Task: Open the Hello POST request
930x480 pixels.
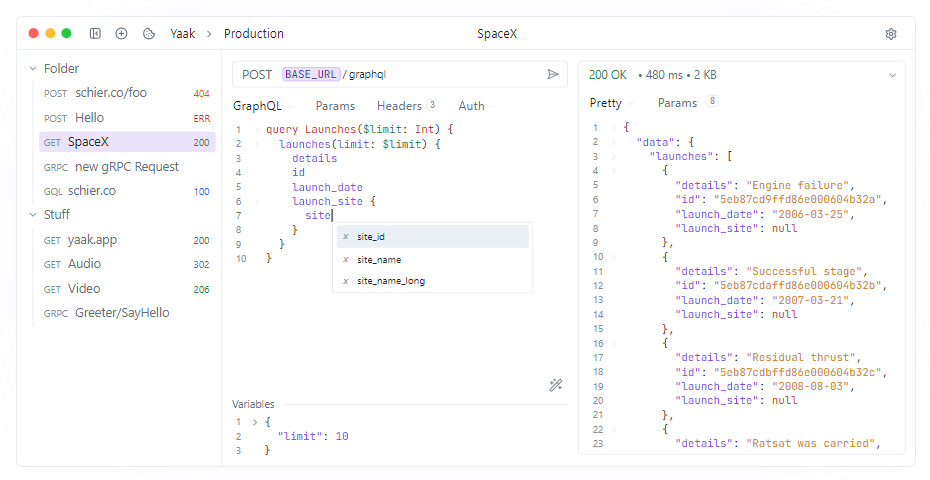Action: [x=127, y=118]
